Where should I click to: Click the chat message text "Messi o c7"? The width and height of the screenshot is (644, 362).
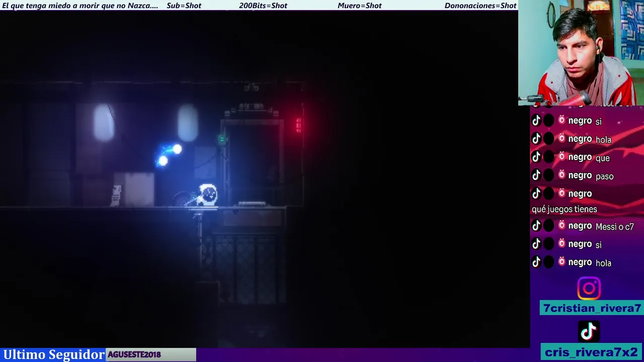(x=614, y=227)
